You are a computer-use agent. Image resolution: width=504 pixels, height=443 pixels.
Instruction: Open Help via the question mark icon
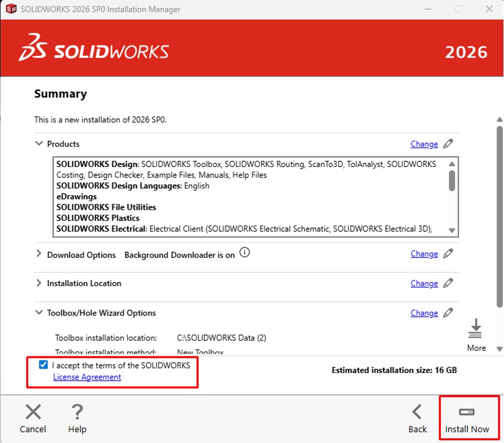pos(77,412)
